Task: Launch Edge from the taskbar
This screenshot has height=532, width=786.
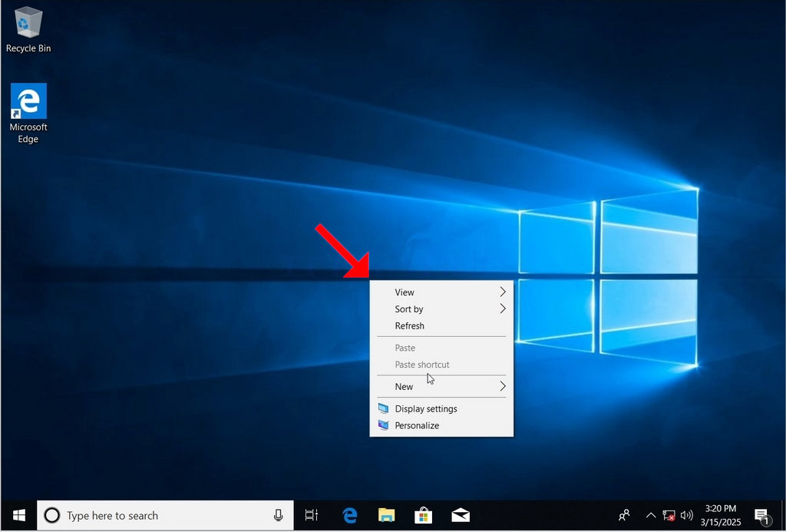Action: coord(349,515)
